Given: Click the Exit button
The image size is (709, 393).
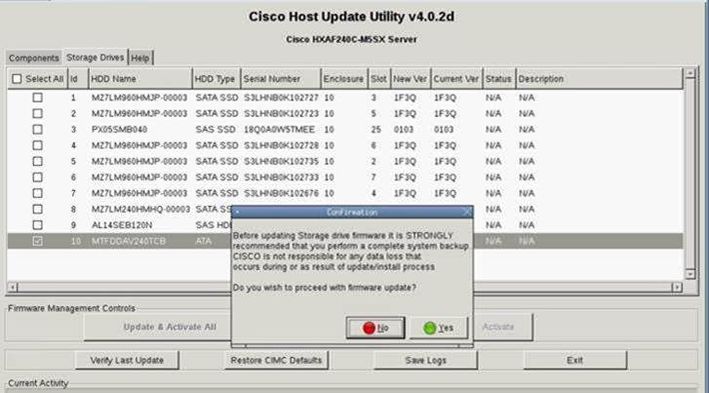Looking at the screenshot, I should pos(575,360).
